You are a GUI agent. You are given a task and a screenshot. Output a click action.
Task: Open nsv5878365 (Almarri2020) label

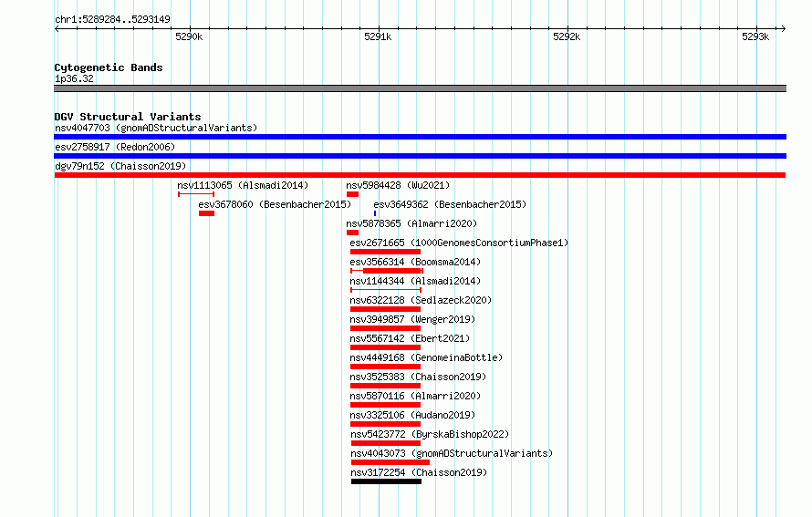click(x=411, y=223)
